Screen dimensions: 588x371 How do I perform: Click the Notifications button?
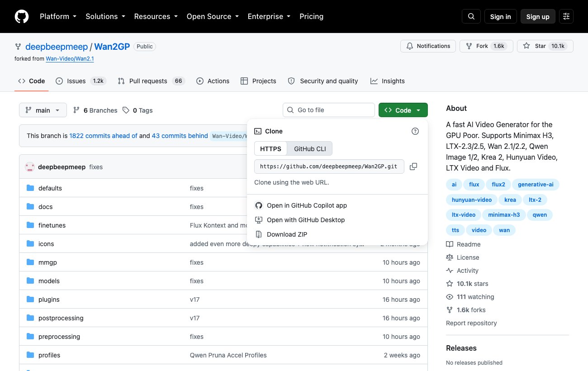428,46
